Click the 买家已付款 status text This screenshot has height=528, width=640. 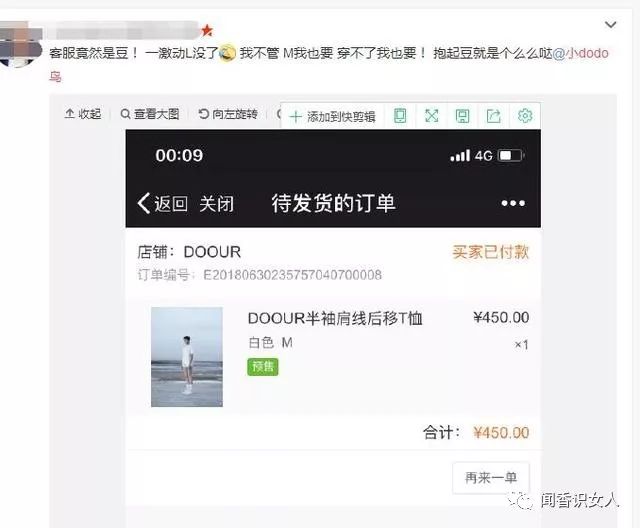point(490,252)
